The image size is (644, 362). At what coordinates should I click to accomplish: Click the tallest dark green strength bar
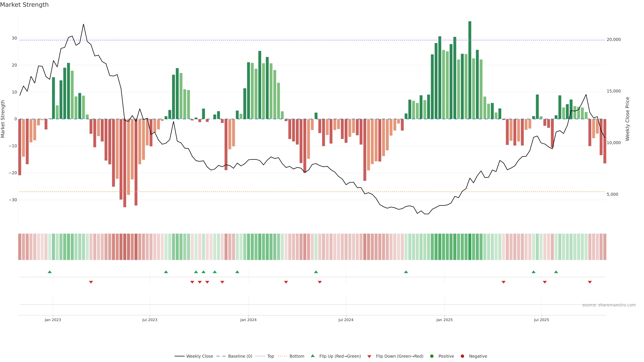(470, 70)
